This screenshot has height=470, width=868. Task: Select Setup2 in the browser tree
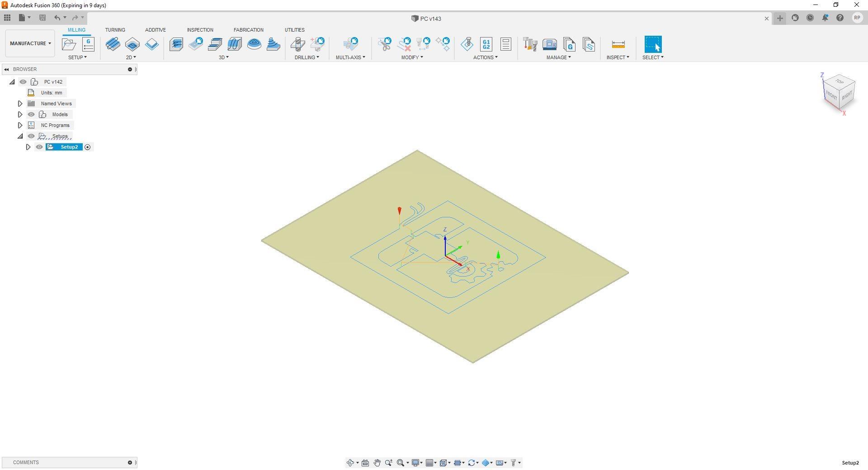[69, 147]
